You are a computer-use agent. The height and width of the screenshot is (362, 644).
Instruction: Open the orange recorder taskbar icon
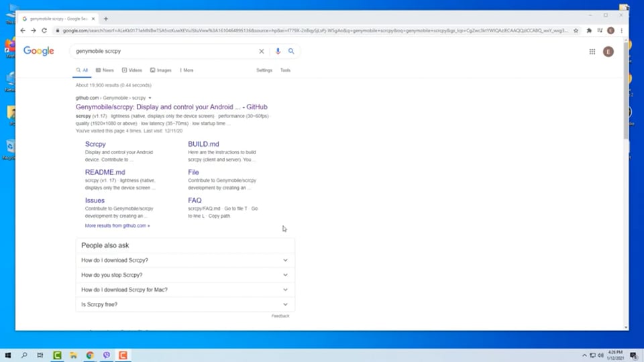tap(123, 355)
